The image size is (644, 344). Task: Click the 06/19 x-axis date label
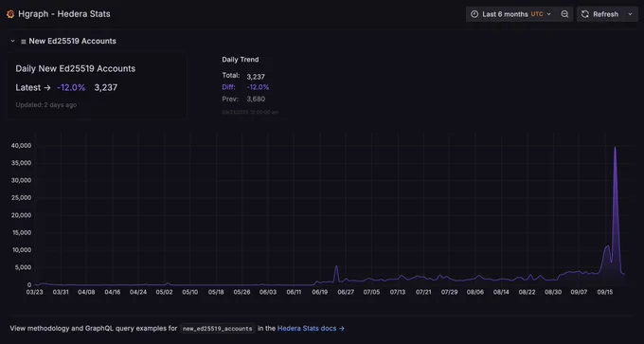click(319, 292)
